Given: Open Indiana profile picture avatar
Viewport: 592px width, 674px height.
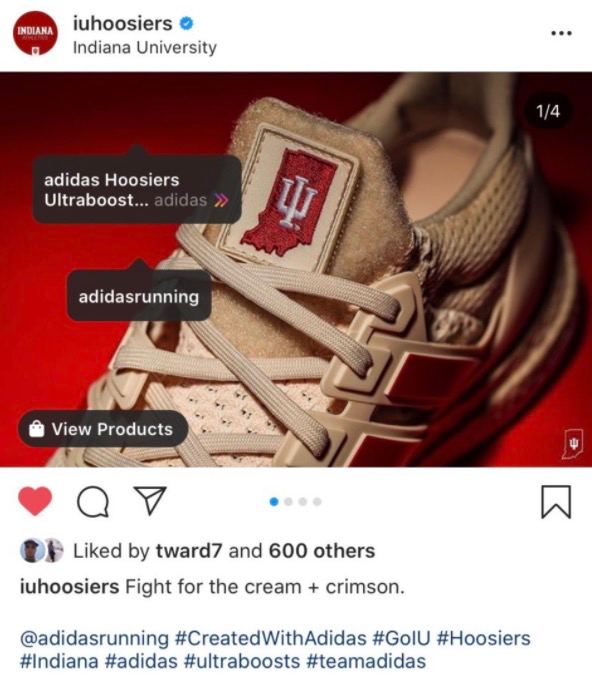Looking at the screenshot, I should tap(35, 34).
